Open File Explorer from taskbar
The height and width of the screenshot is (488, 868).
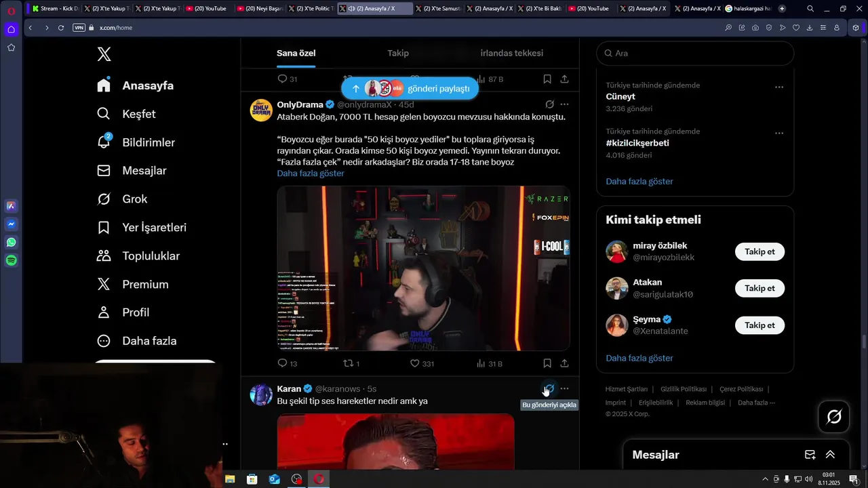point(230,479)
